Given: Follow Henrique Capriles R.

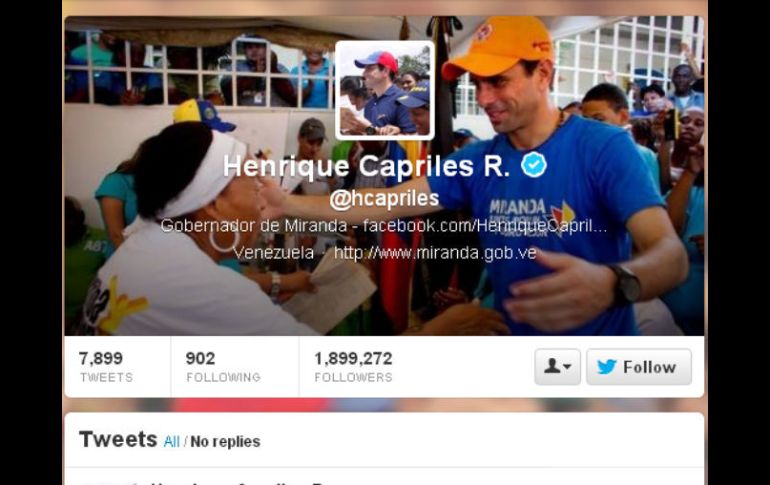Looking at the screenshot, I should (639, 367).
